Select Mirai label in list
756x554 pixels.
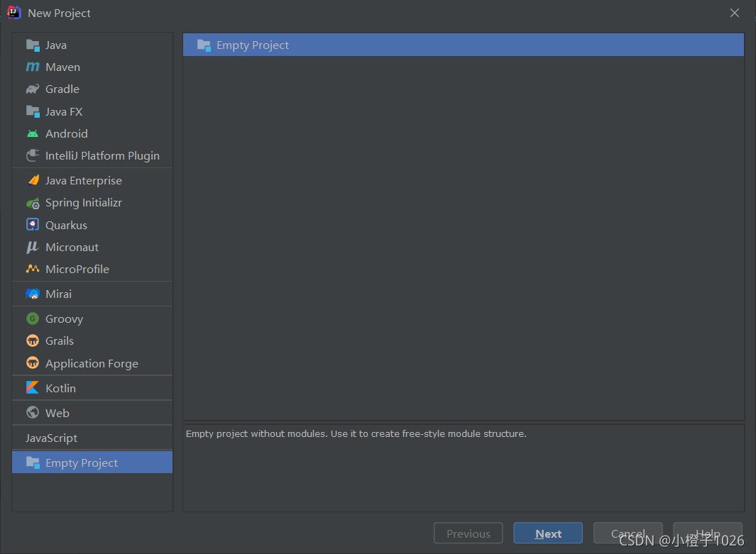tap(58, 294)
